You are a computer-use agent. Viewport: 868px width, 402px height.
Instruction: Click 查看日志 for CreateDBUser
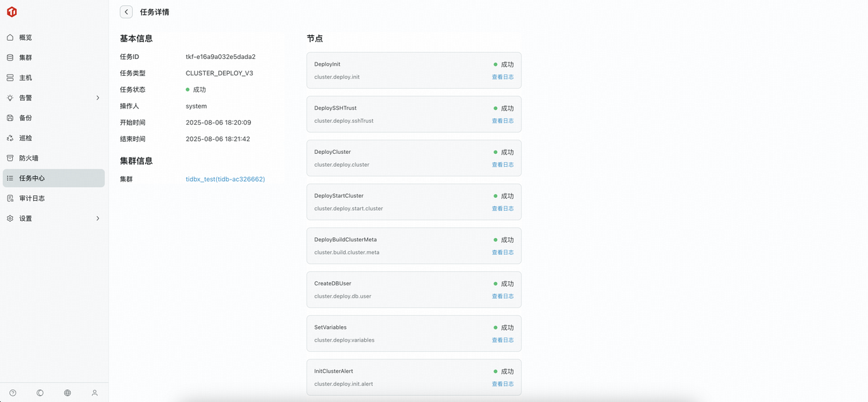coord(502,296)
